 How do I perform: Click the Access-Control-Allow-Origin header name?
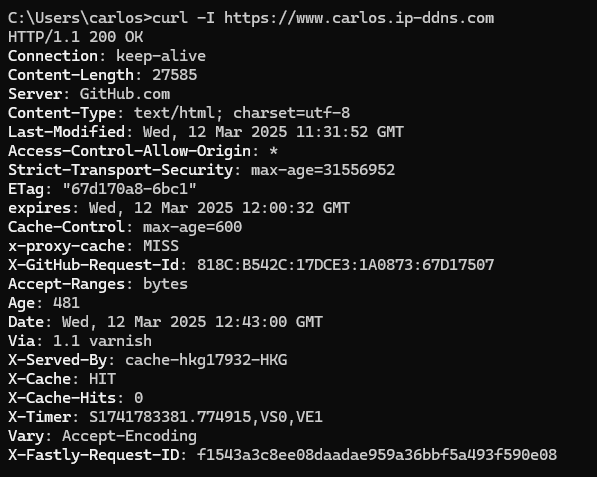coord(129,151)
